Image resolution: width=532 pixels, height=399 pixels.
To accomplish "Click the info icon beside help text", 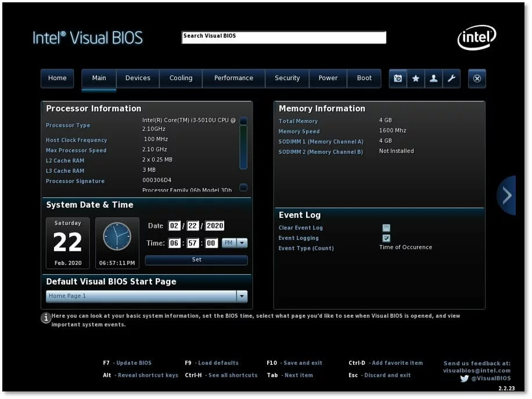I will 45,318.
